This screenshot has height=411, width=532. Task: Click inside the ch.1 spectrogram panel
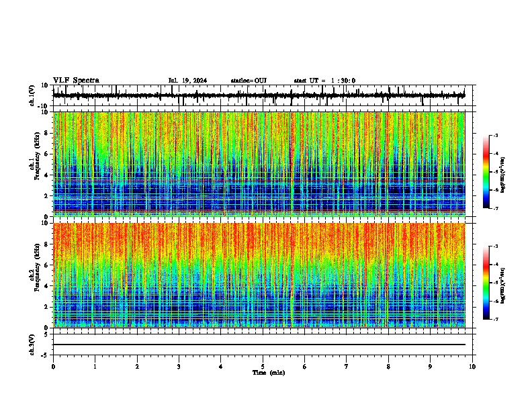click(x=259, y=164)
